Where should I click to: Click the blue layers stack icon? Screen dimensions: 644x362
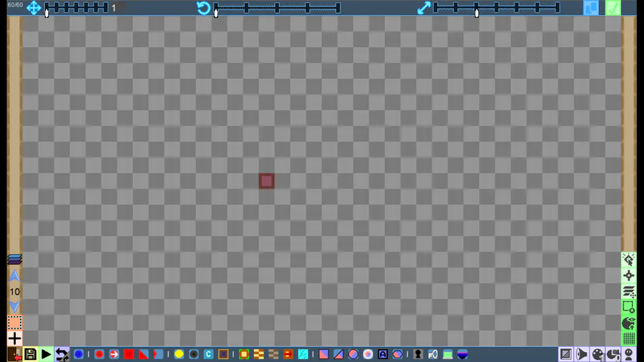tap(15, 260)
